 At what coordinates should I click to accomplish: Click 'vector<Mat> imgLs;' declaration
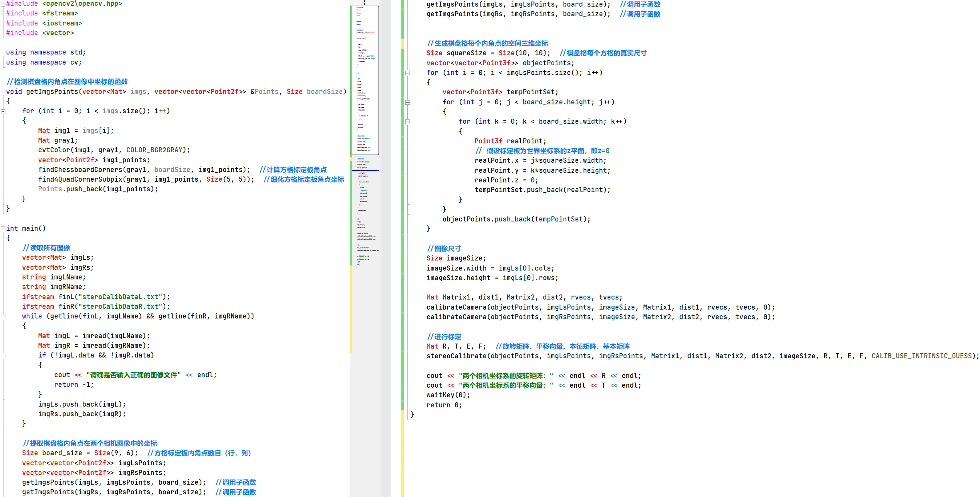[x=58, y=257]
